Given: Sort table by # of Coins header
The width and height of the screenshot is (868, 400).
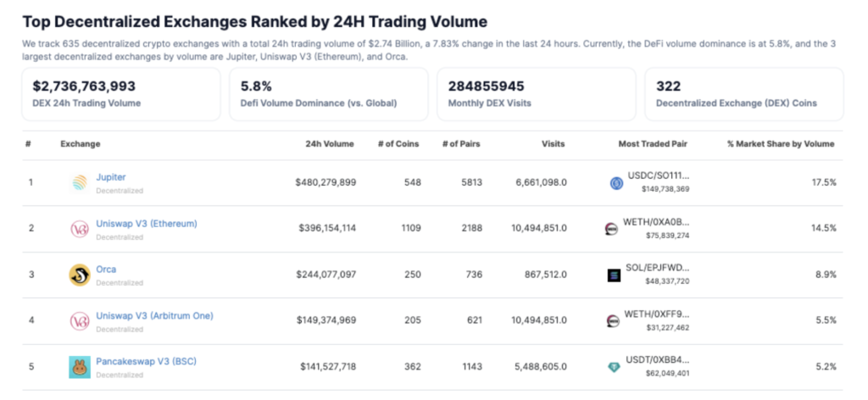Looking at the screenshot, I should 399,144.
